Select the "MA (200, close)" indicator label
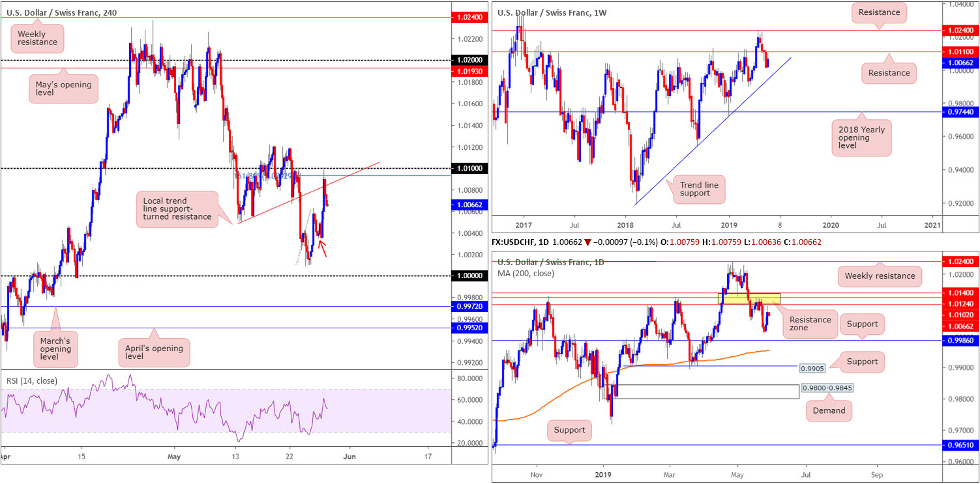This screenshot has height=484, width=980. tap(526, 274)
